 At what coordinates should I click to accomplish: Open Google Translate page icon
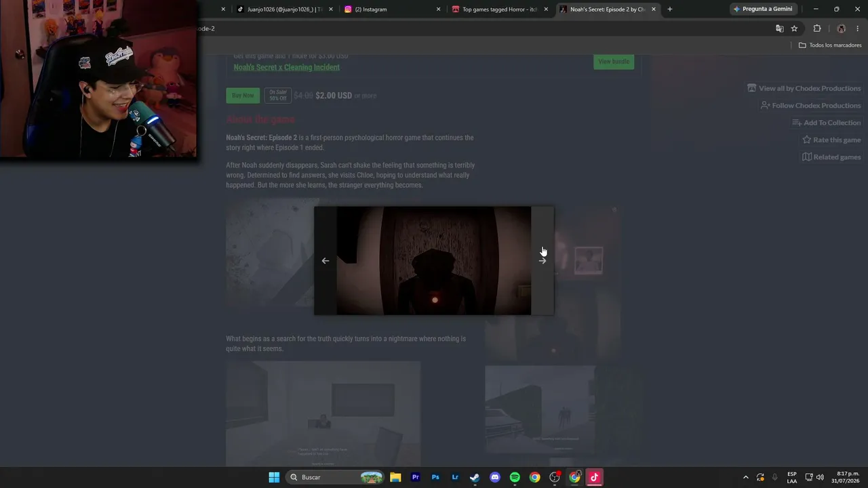pyautogui.click(x=779, y=28)
